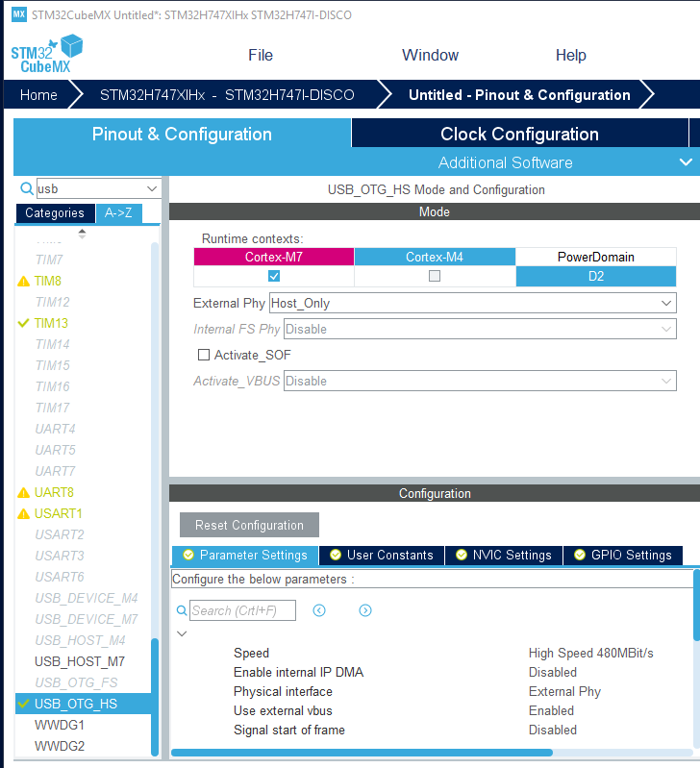This screenshot has height=768, width=700.
Task: Click the Use external vbus Enabled value
Action: [x=551, y=710]
